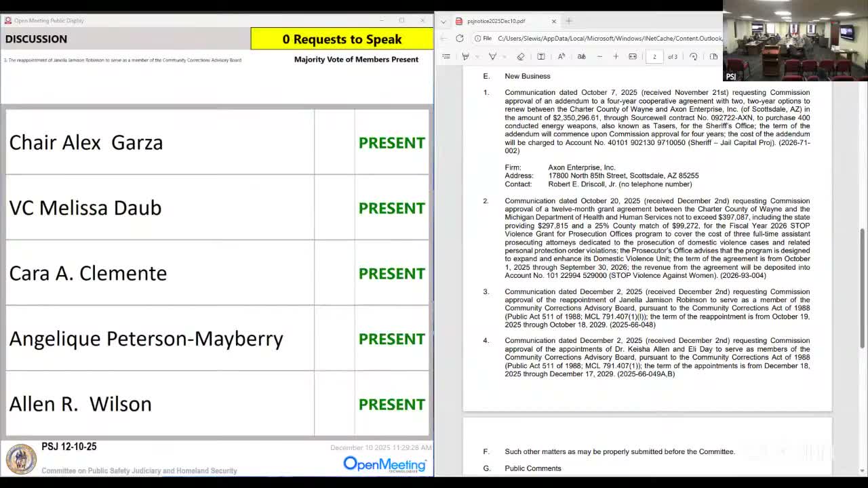Toggle fit to width view
The width and height of the screenshot is (868, 488).
(633, 56)
